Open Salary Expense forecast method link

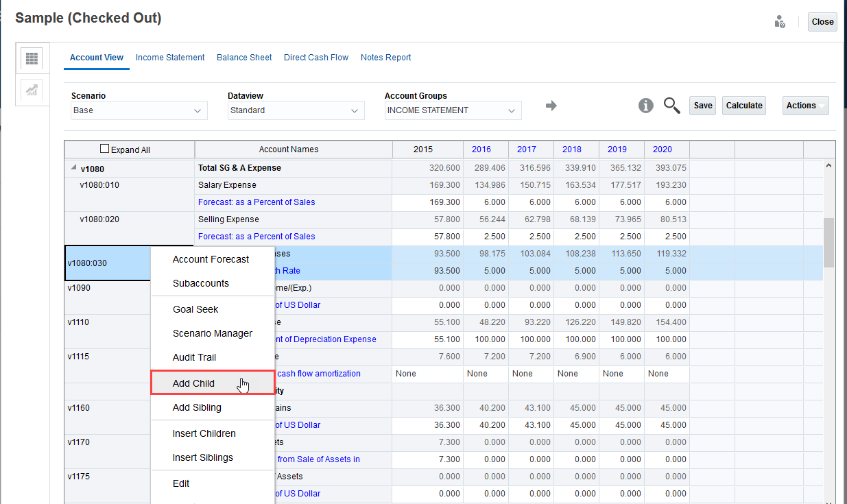(x=257, y=202)
